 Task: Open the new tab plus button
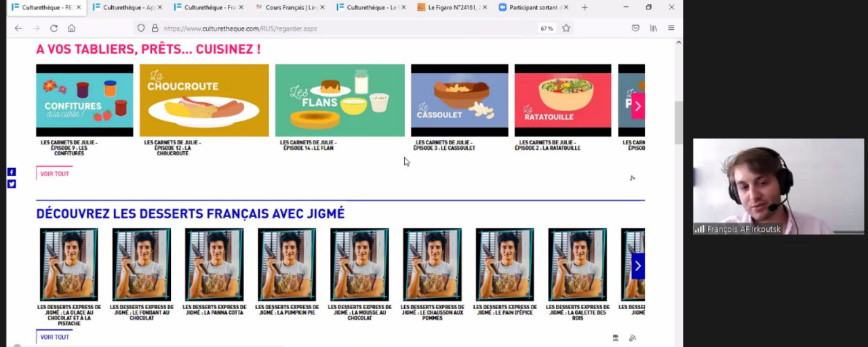[585, 7]
